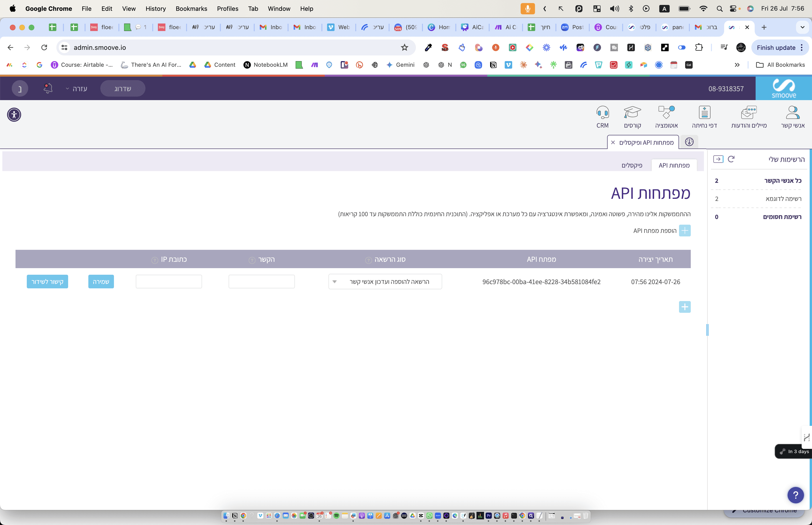
Task: Show hidden bookmarks via the double chevron
Action: [737, 65]
